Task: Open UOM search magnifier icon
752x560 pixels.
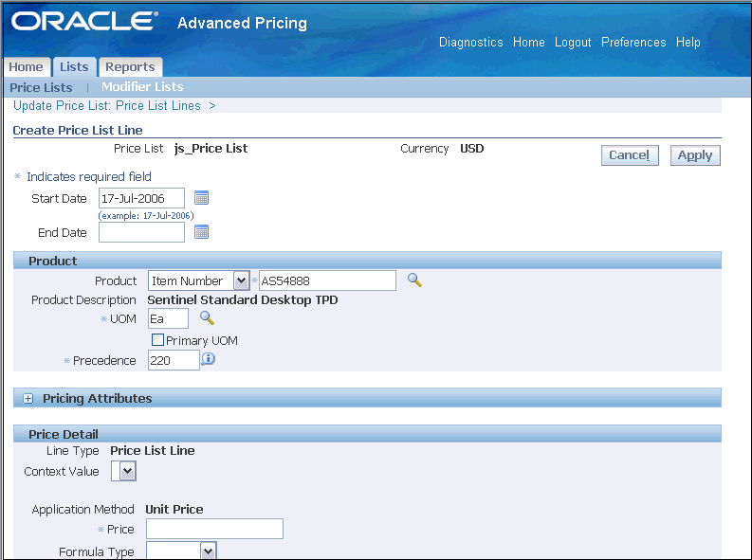Action: click(x=207, y=318)
